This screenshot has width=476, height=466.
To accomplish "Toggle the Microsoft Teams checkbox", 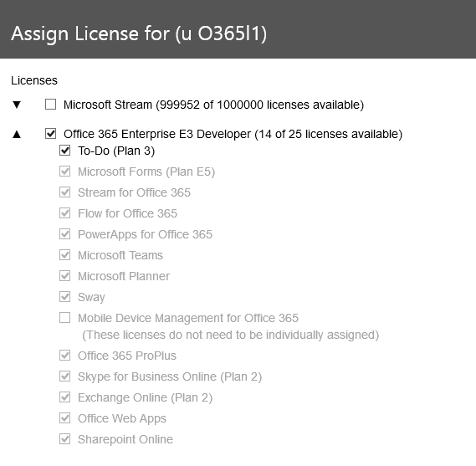I will pyautogui.click(x=64, y=255).
